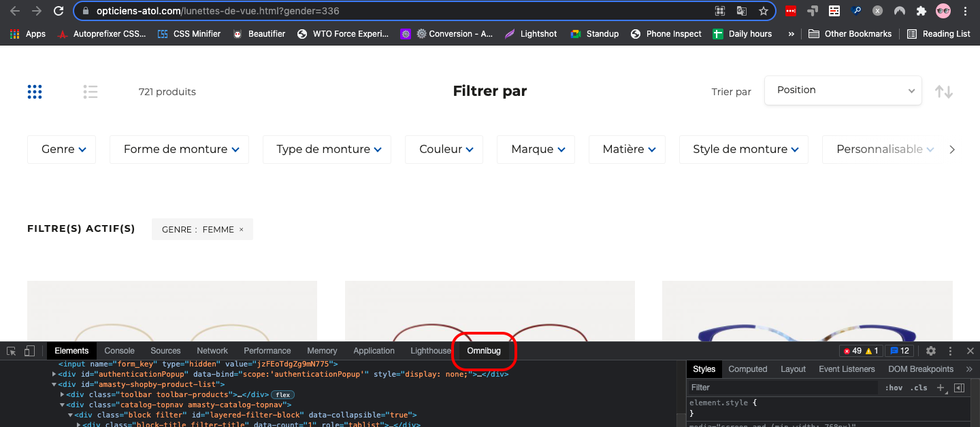Click the Google Translate icon in address bar
The height and width of the screenshot is (427, 980).
pyautogui.click(x=742, y=11)
